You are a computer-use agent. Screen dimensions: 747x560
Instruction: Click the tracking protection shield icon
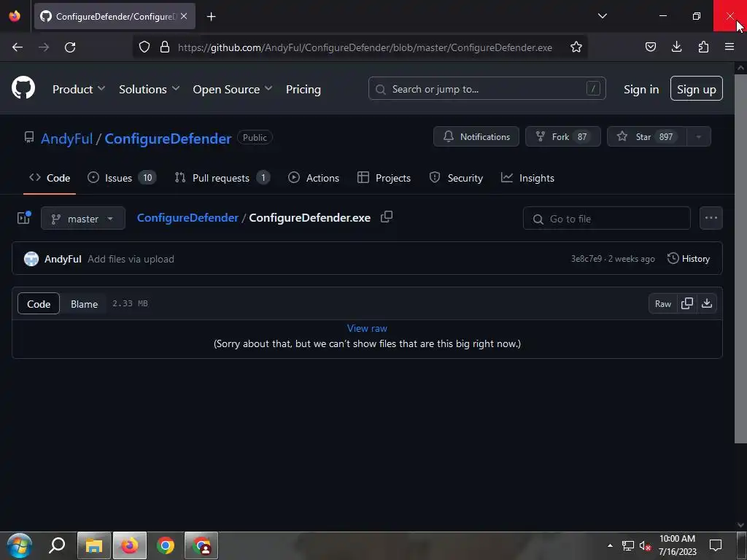[x=144, y=47]
